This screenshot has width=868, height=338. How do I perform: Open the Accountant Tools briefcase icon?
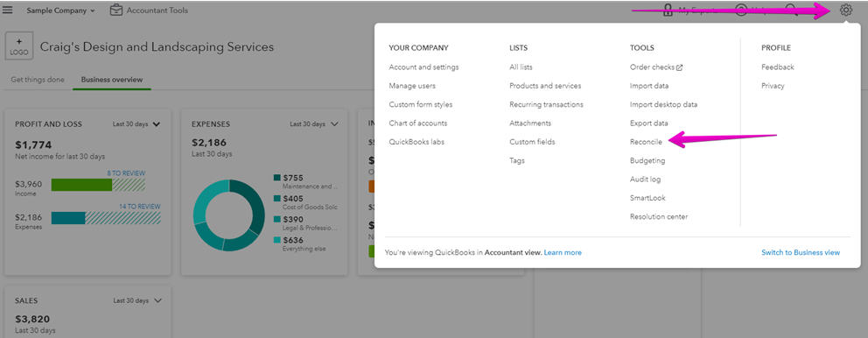click(115, 10)
